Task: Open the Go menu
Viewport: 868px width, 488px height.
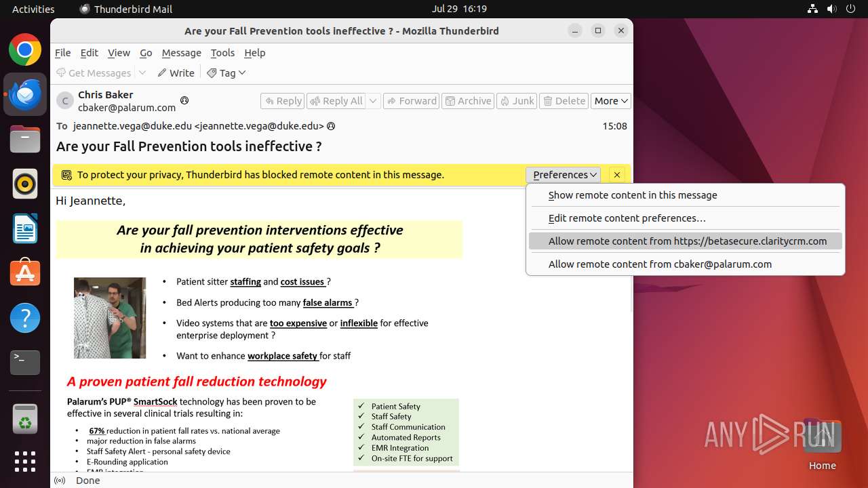Action: point(146,53)
